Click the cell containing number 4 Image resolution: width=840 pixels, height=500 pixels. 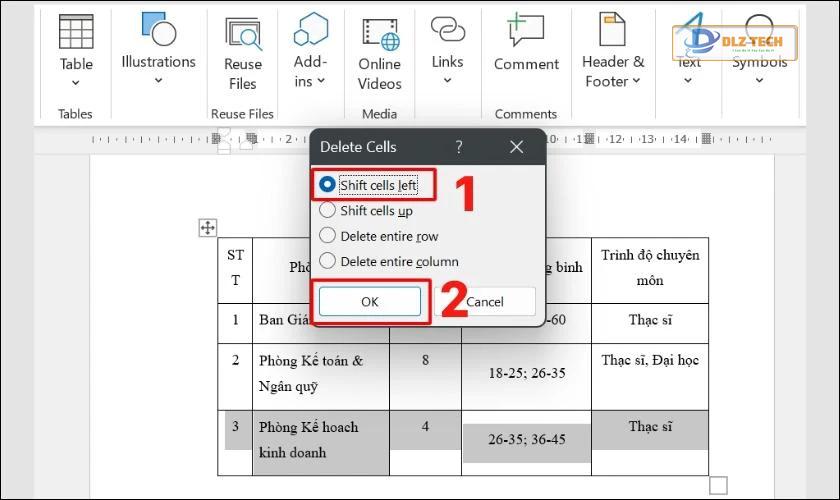tap(425, 443)
